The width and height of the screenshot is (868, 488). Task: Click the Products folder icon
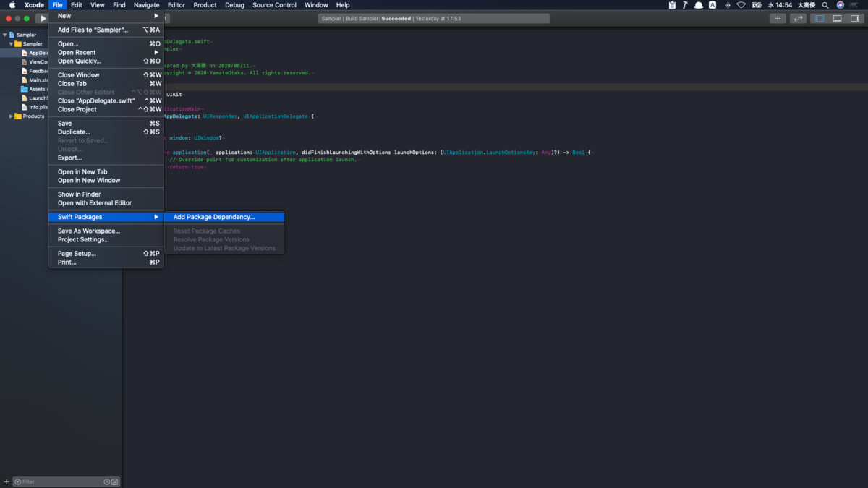click(x=18, y=116)
